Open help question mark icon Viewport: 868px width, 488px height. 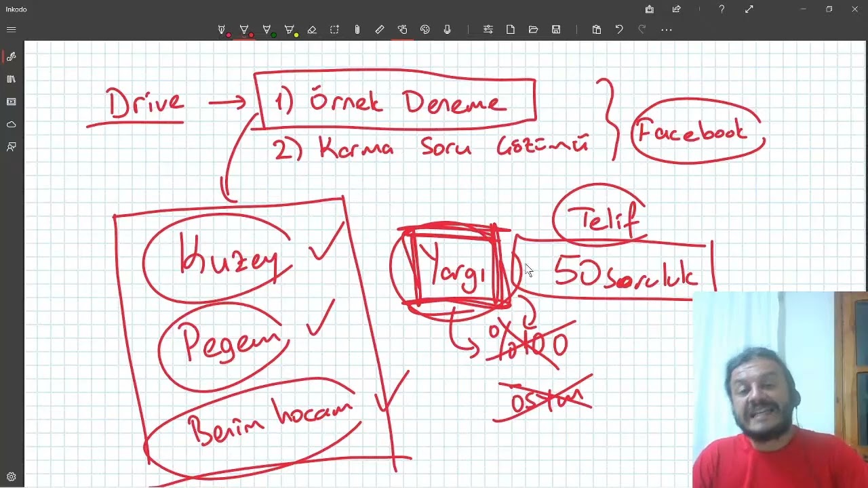[722, 9]
